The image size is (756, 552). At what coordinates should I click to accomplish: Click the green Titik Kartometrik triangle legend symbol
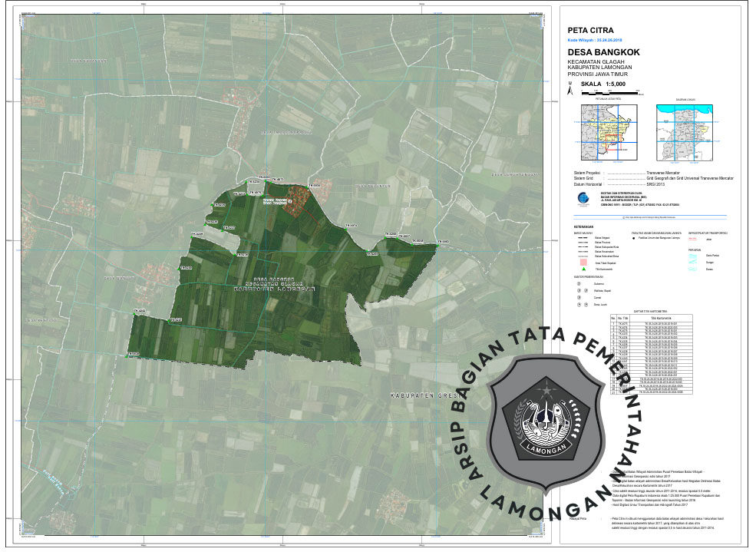[583, 269]
